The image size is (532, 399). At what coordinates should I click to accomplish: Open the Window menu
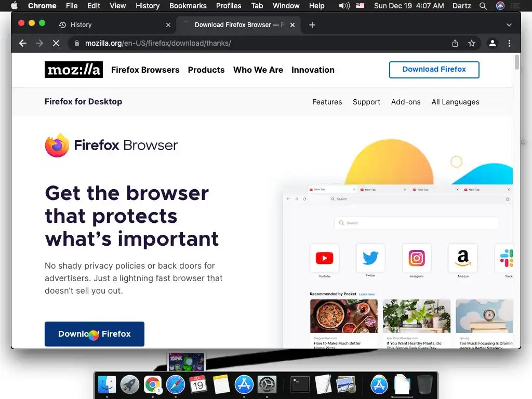pos(286,6)
